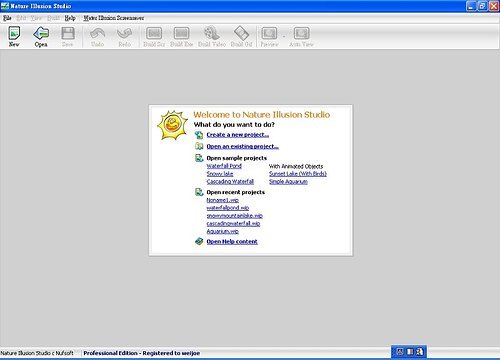This screenshot has width=500, height=360.
Task: Open the Sunset Lake (With Birds) sample
Action: (x=298, y=174)
